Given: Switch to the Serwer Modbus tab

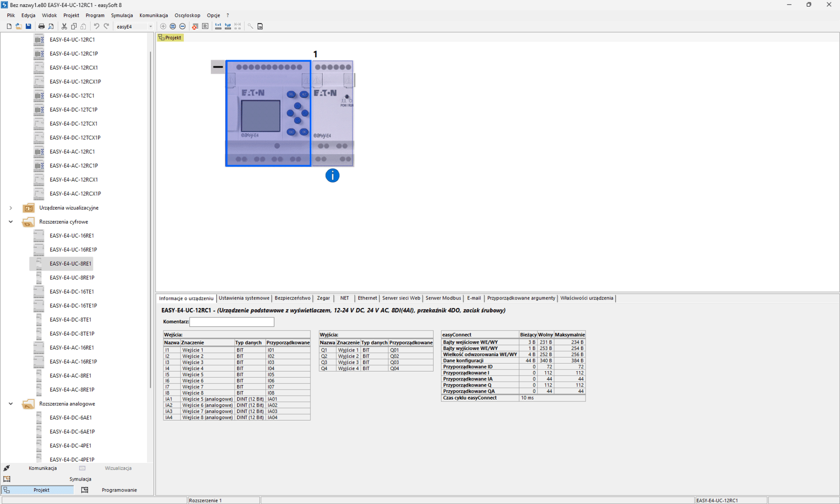Looking at the screenshot, I should (x=443, y=298).
